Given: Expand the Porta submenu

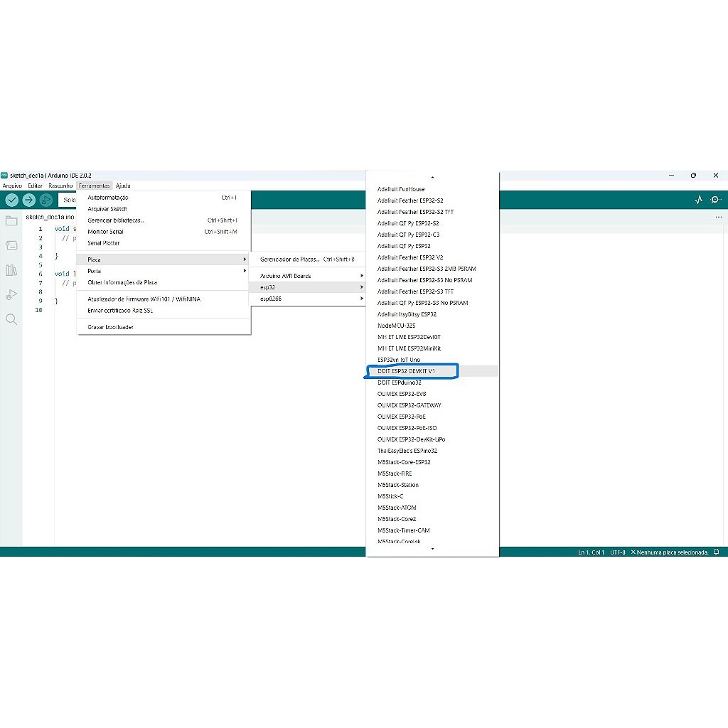Looking at the screenshot, I should click(x=164, y=271).
